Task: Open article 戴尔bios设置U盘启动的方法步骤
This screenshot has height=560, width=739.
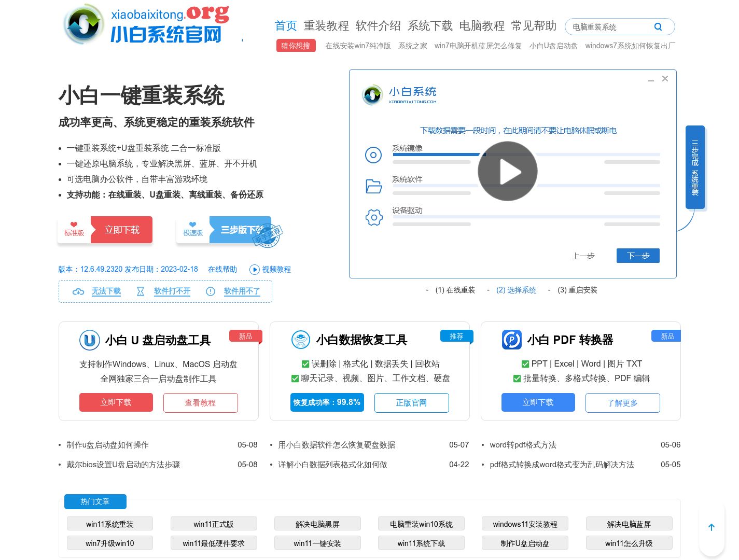Action: point(123,465)
